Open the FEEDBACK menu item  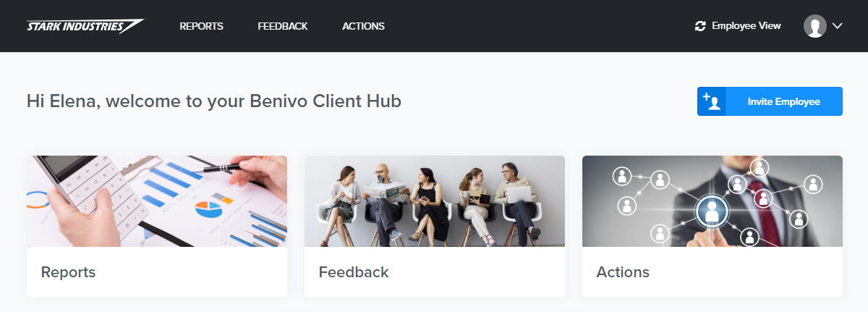pyautogui.click(x=283, y=26)
